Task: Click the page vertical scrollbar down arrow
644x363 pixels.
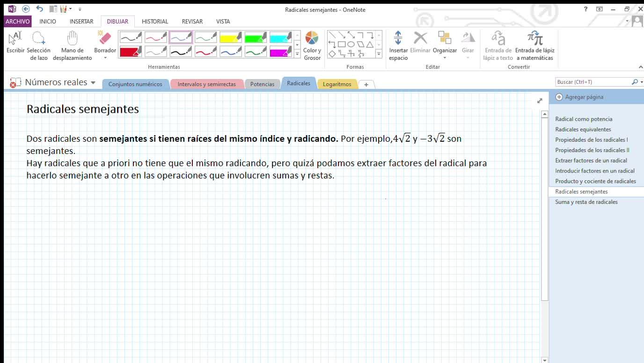Action: (544, 360)
